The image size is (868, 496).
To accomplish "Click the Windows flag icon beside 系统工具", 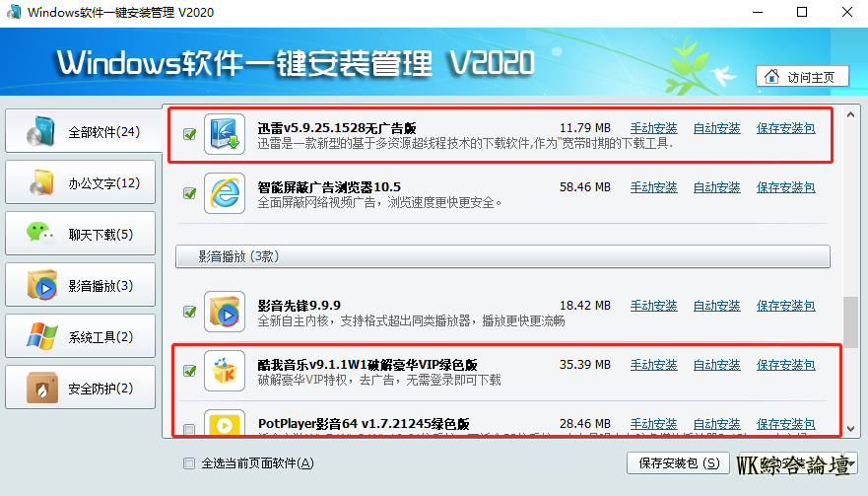I will coord(42,336).
